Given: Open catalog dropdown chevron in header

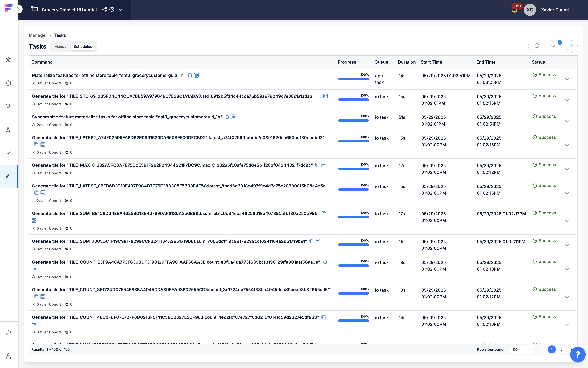Looking at the screenshot, I should pos(120,10).
